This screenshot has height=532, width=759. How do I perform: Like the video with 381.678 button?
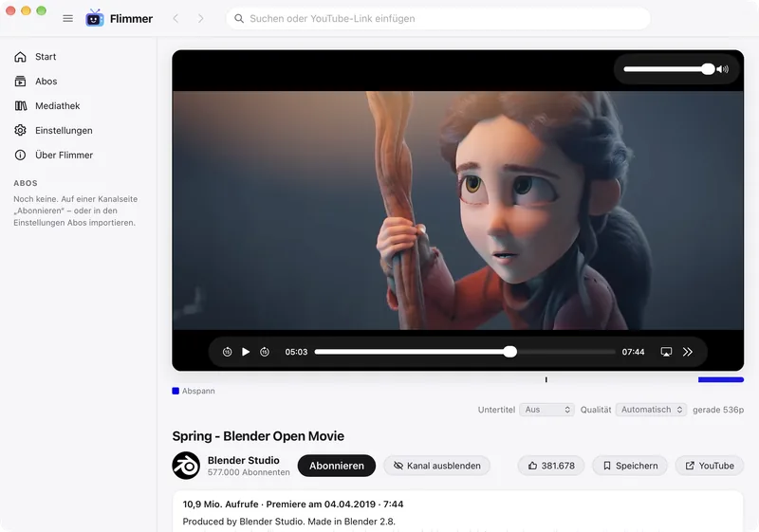(551, 466)
